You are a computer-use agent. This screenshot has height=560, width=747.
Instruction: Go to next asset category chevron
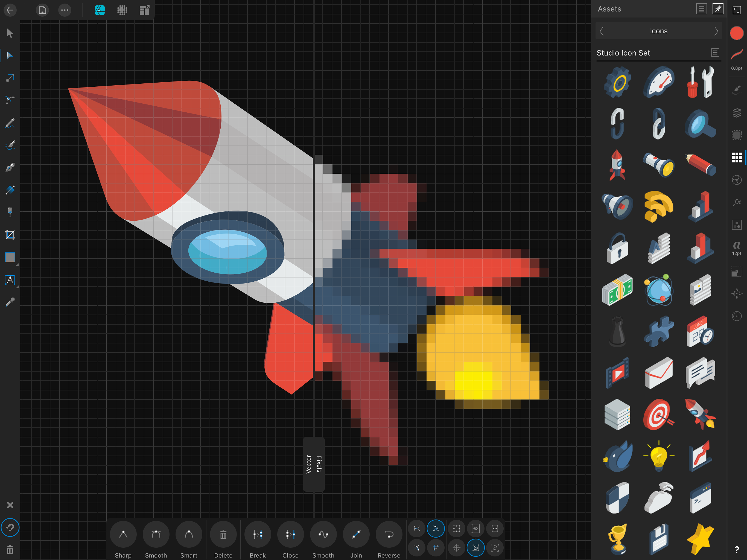(x=716, y=31)
